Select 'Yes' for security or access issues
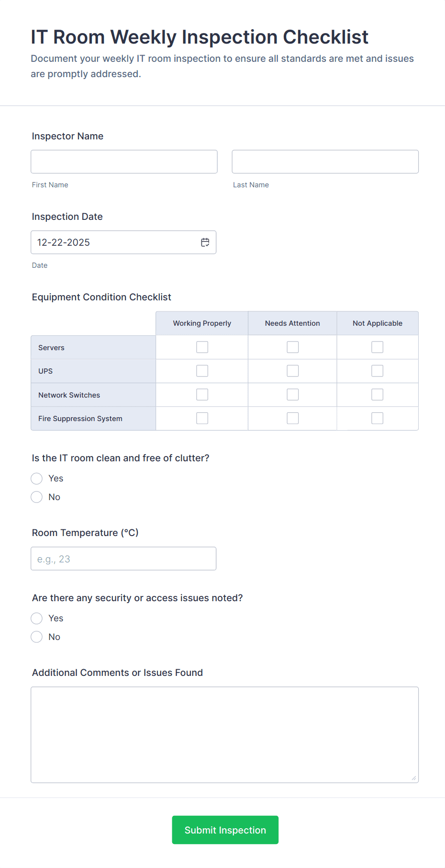The image size is (445, 868). pyautogui.click(x=36, y=618)
